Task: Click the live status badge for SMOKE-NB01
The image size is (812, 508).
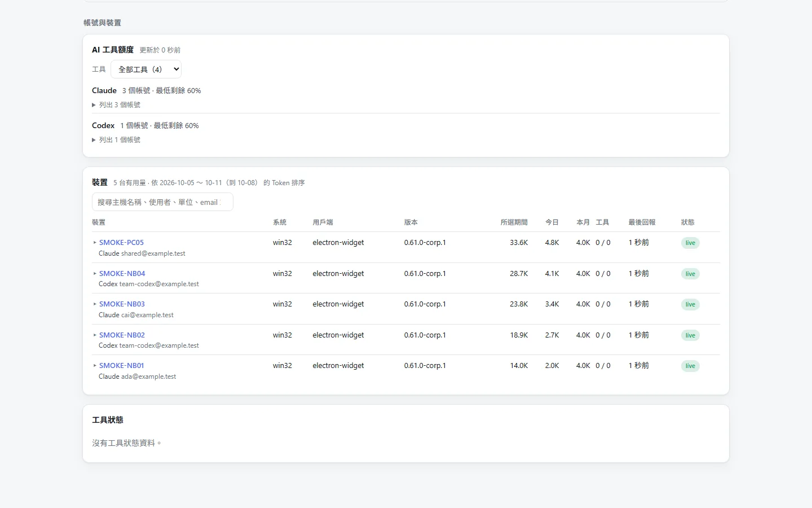Action: pyautogui.click(x=690, y=366)
